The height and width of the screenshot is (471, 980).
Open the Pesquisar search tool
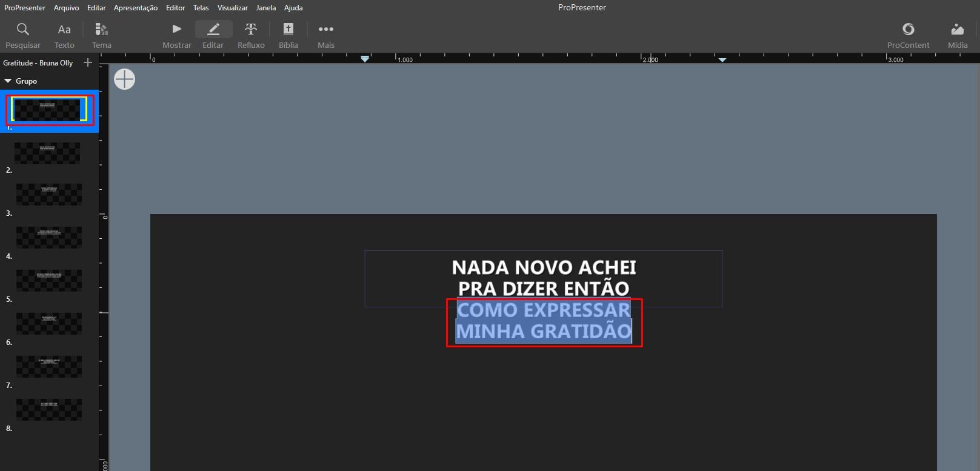[23, 36]
